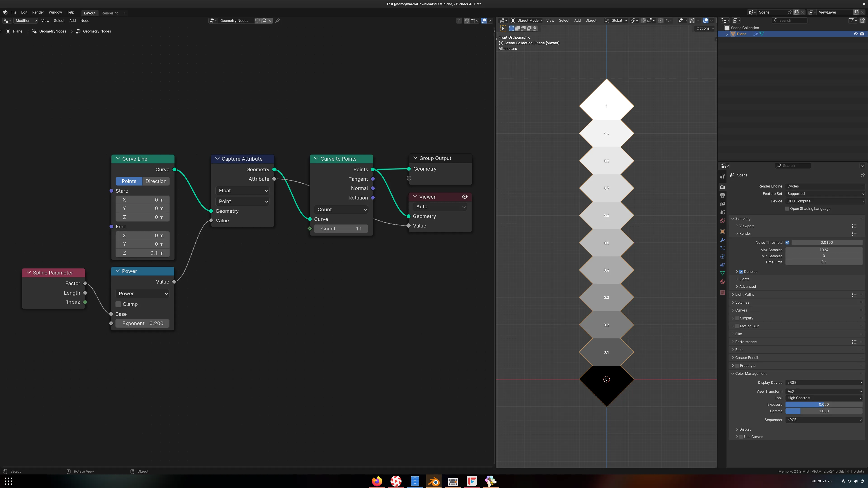Open the viewport Options button
This screenshot has height=488, width=868.
tap(705, 28)
